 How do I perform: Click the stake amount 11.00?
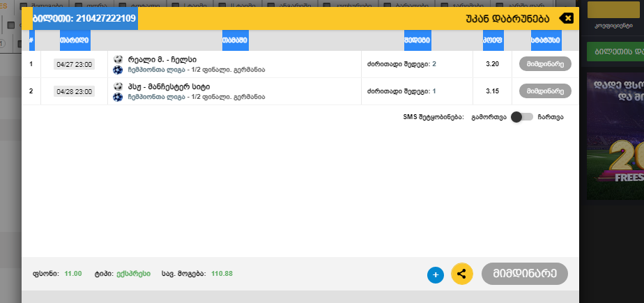coord(73,274)
